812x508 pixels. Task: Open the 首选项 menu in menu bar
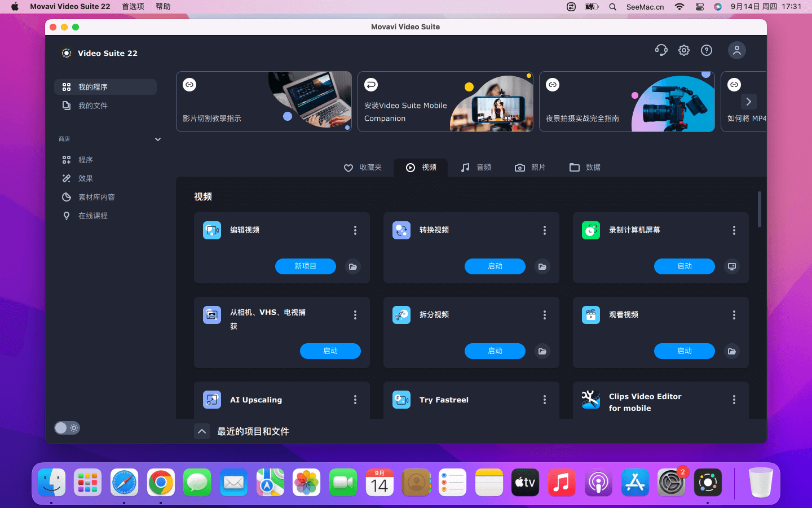[133, 7]
